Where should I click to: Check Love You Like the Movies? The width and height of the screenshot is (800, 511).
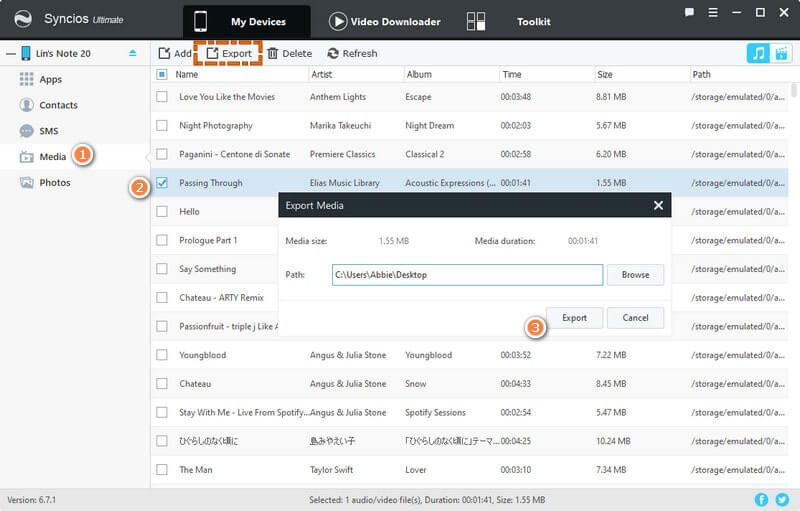tap(162, 96)
